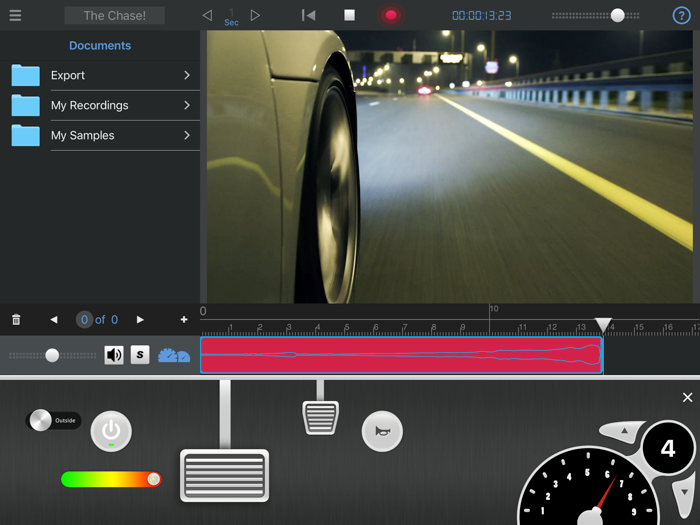The image size is (700, 525).
Task: Click the playhead marker on ruler
Action: tap(603, 325)
